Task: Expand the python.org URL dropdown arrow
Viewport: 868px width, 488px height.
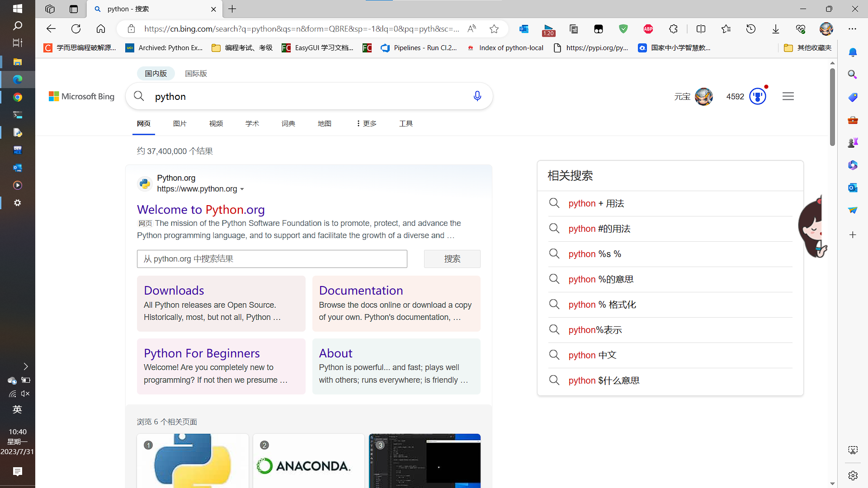Action: 242,189
